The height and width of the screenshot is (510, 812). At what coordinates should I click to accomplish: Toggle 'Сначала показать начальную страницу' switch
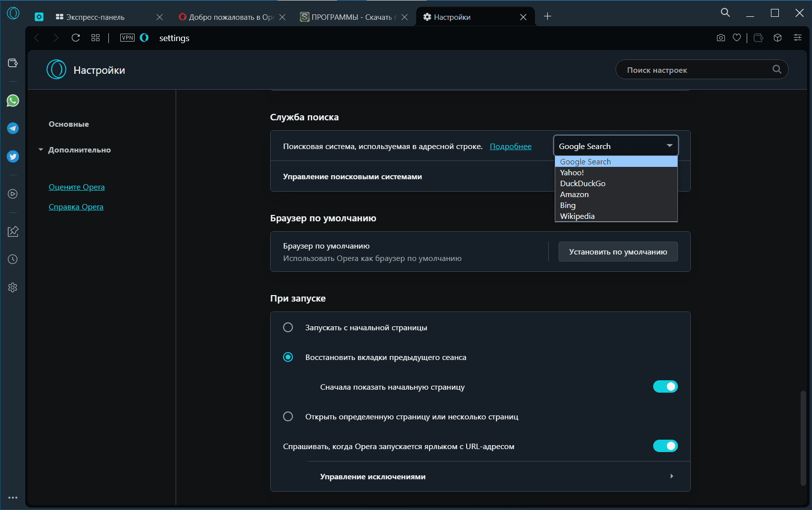tap(665, 387)
